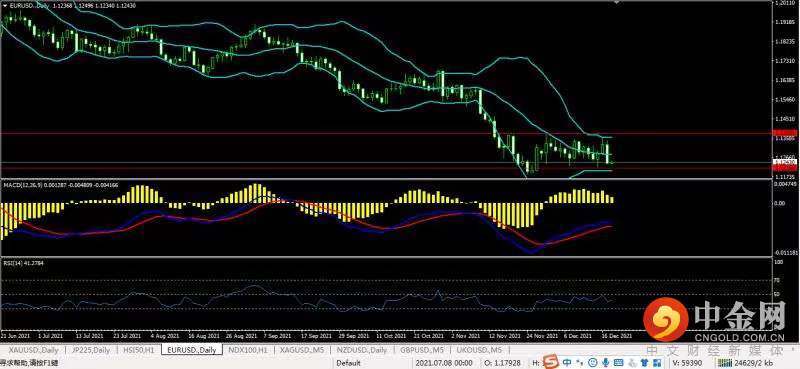Toggle the Chinese/English '中' input mode

point(567,362)
